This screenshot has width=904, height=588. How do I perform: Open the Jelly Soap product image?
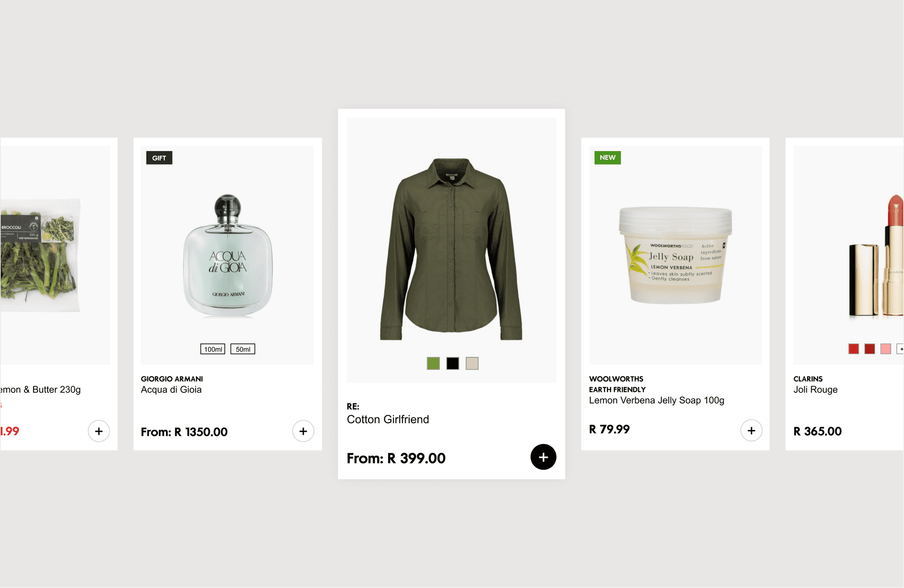[x=675, y=255]
